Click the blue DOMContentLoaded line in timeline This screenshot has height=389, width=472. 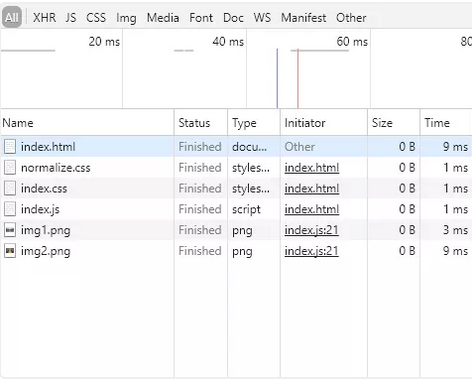coord(277,78)
